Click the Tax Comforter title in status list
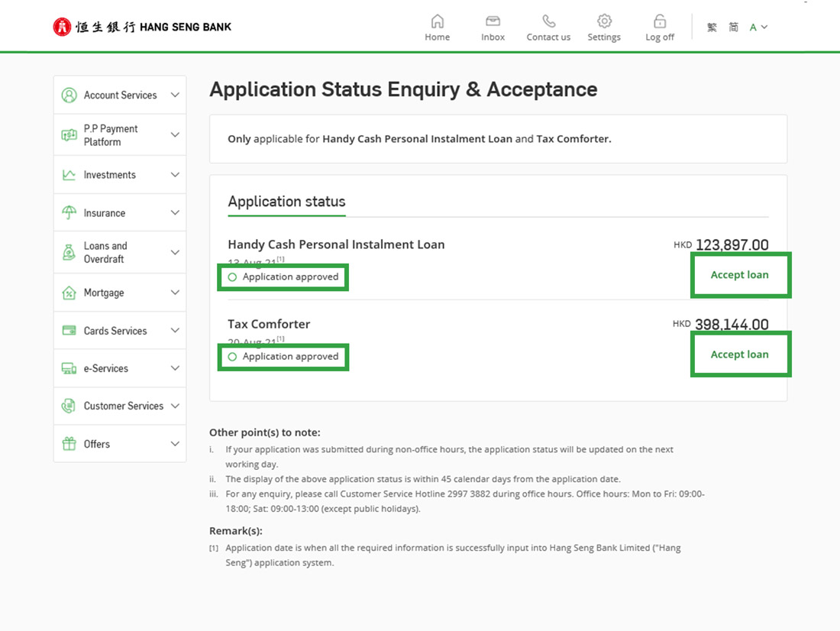The image size is (840, 631). (269, 324)
